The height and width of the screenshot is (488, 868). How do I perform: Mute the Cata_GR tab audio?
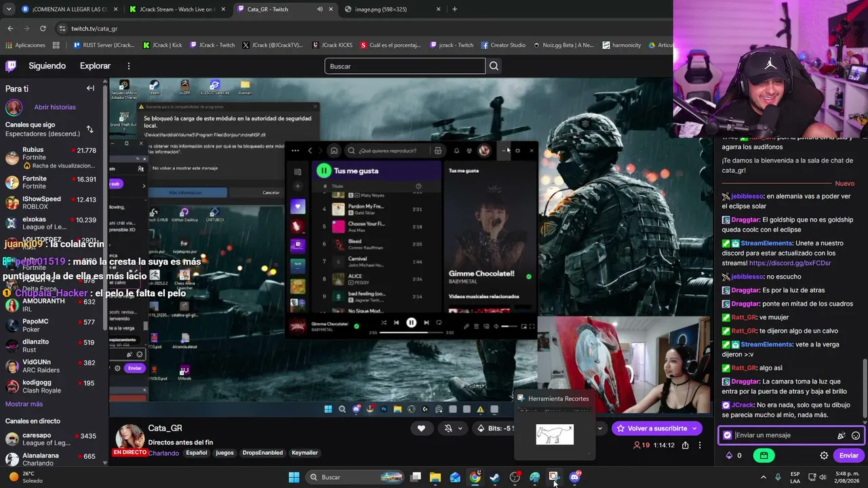[x=320, y=9]
